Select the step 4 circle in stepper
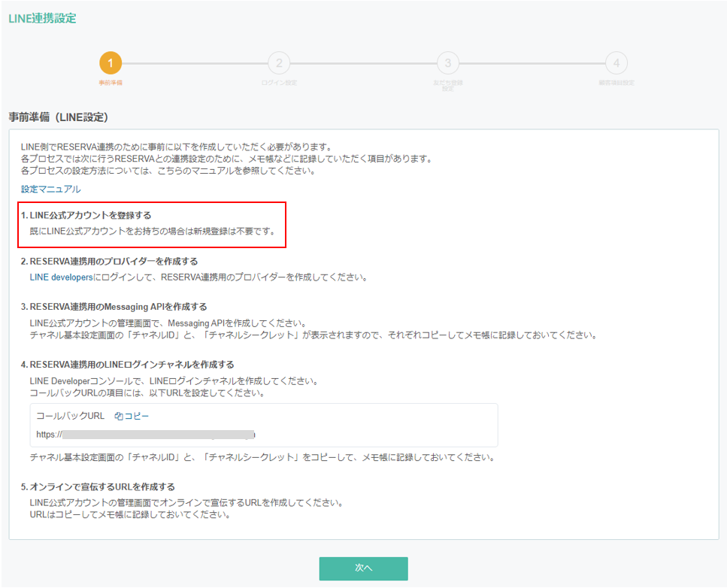 click(616, 63)
